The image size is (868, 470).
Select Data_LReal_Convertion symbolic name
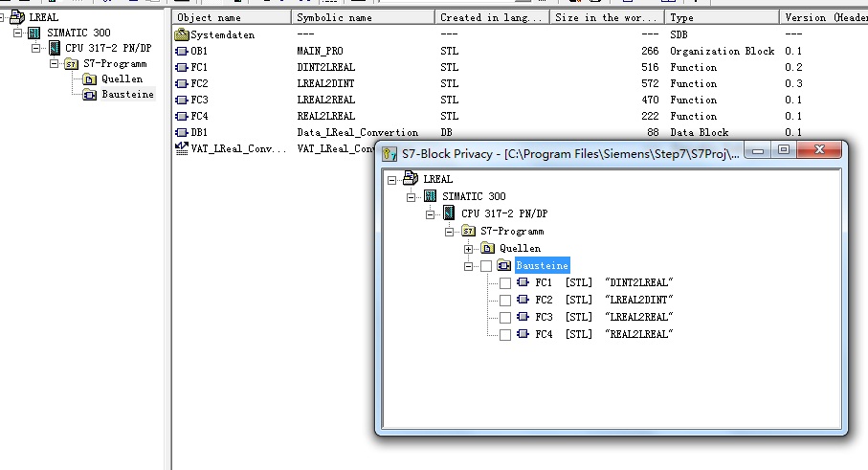(x=358, y=133)
